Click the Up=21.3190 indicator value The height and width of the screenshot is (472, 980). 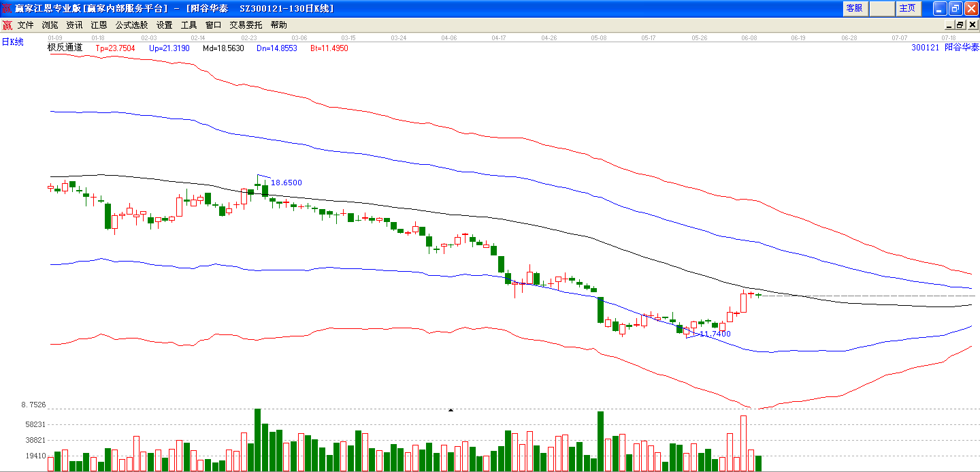(x=169, y=48)
